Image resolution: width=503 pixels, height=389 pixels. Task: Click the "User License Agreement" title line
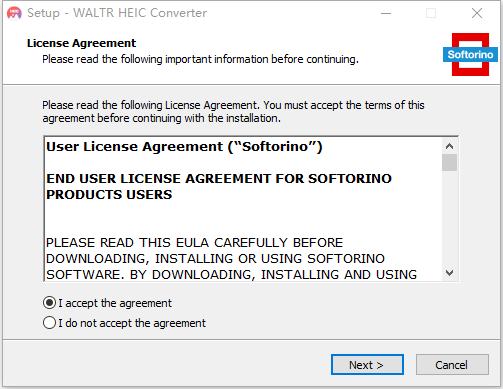(x=184, y=147)
